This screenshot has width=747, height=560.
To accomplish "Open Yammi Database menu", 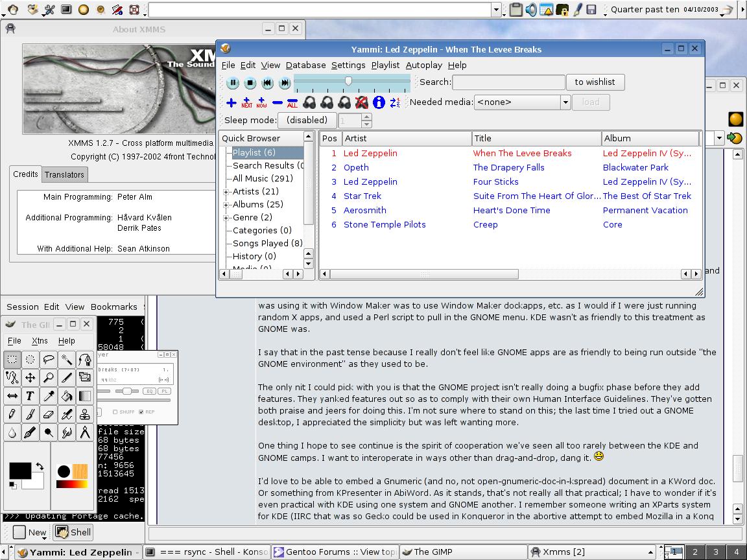I will [306, 65].
